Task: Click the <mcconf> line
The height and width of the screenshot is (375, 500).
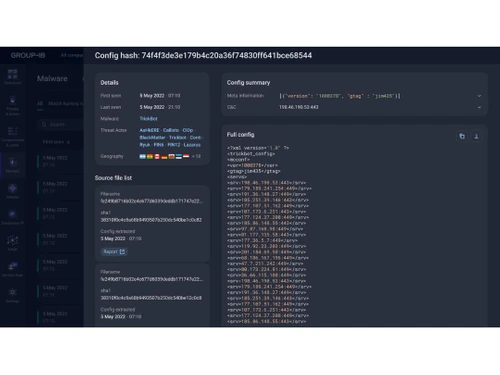Action: 238,160
